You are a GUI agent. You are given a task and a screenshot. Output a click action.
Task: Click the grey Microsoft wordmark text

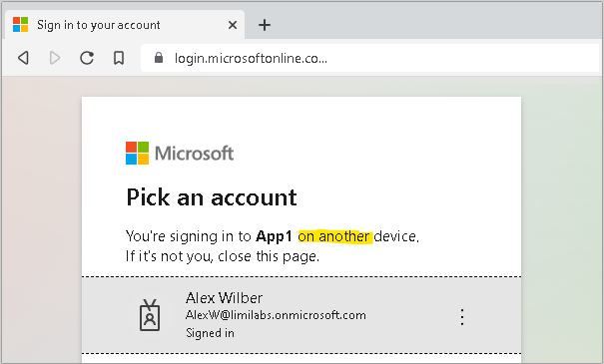pos(194,154)
